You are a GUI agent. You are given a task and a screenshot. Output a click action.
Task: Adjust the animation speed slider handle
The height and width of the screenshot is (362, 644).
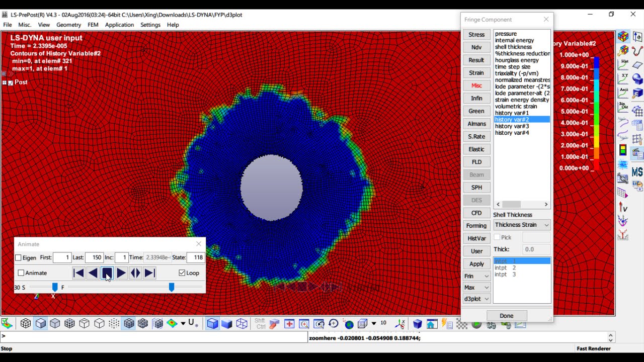click(55, 287)
